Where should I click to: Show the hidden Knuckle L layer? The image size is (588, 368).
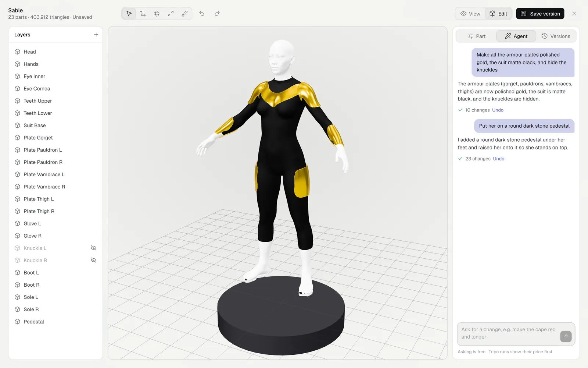tap(94, 248)
